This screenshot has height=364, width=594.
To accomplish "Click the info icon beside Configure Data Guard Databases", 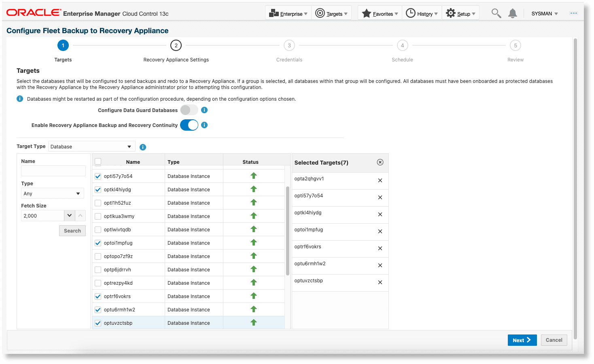I will coord(204,110).
